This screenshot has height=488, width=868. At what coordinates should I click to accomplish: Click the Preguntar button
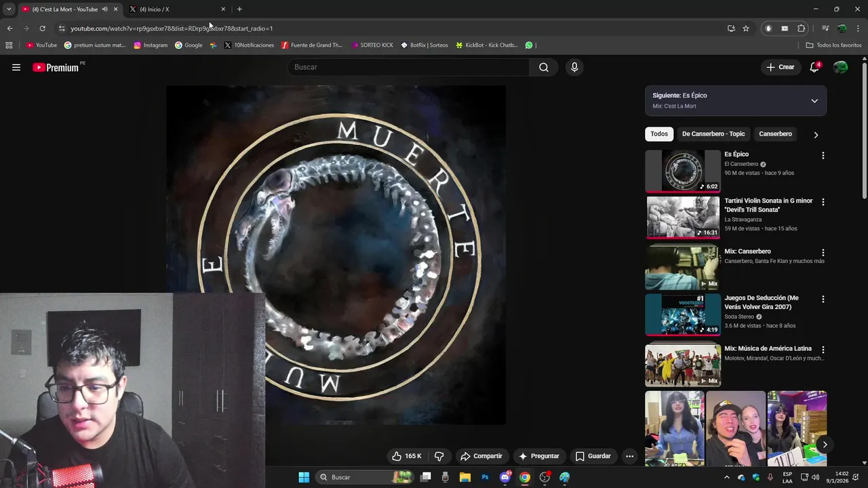[539, 456]
